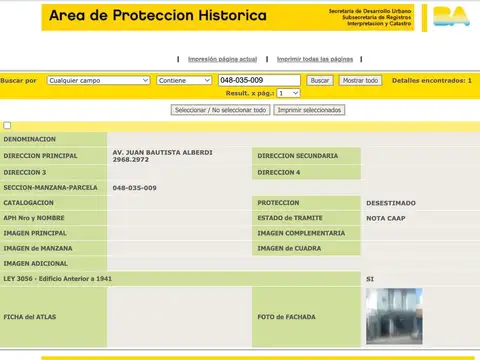The height and width of the screenshot is (360, 480).
Task: Open the 'Cualquier campo' search field dropdown
Action: click(x=98, y=80)
